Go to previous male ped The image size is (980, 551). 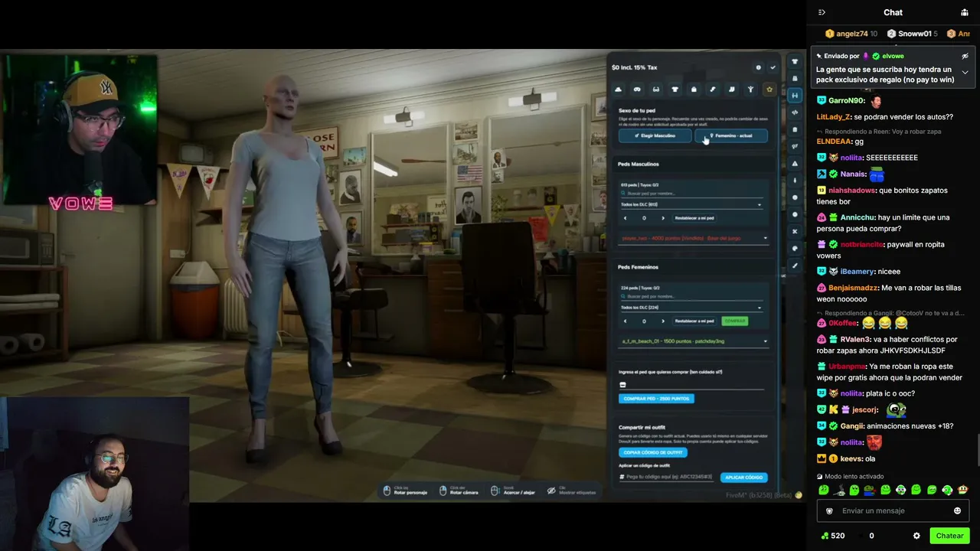[625, 218]
